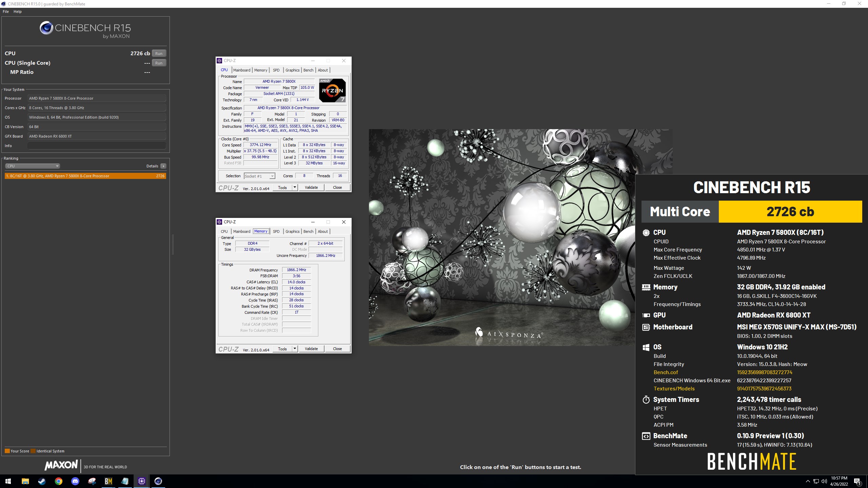Open SPD tab in the Memory-tab CPU-Z window
This screenshot has height=488, width=868.
(276, 231)
